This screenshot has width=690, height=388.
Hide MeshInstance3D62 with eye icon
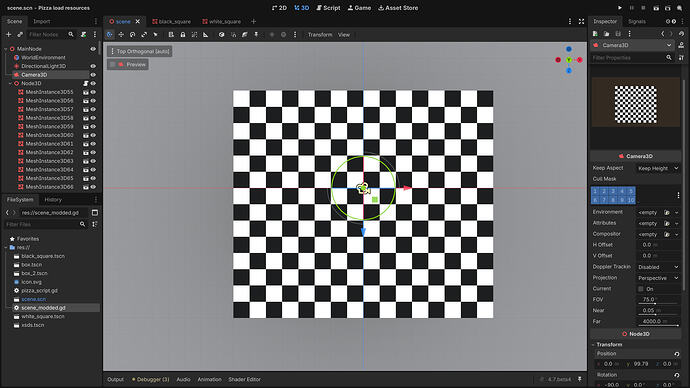[93, 152]
